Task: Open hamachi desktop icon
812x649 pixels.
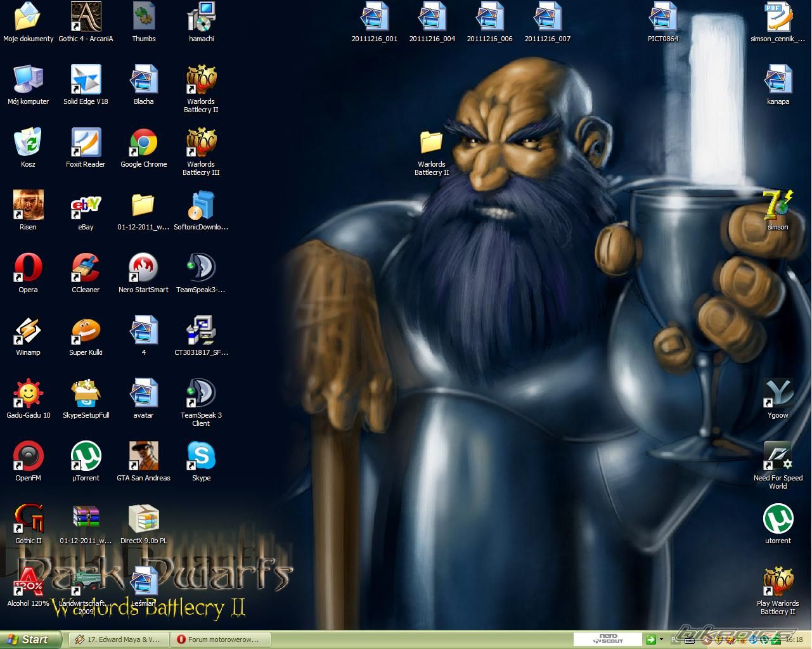Action: tap(201, 17)
